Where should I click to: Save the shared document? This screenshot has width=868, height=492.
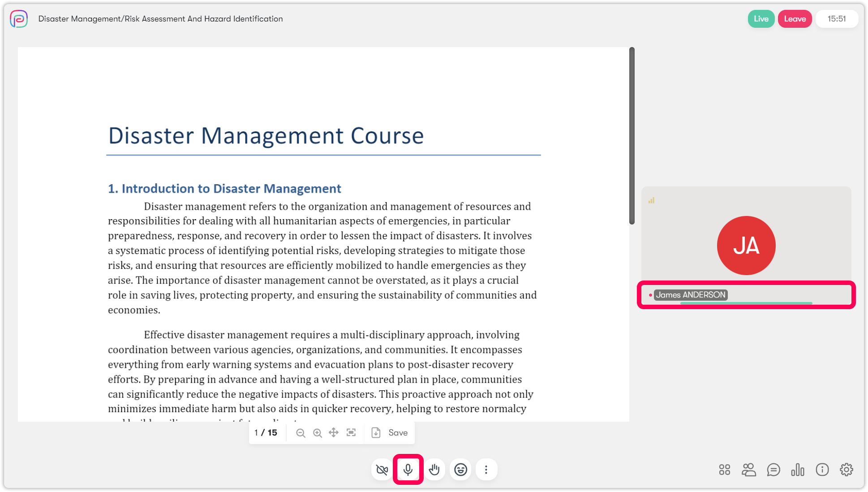click(390, 433)
